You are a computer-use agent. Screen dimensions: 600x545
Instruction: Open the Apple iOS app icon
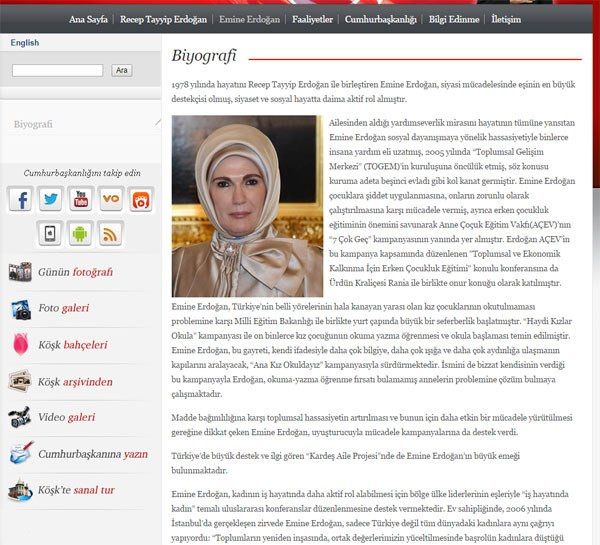tap(51, 234)
